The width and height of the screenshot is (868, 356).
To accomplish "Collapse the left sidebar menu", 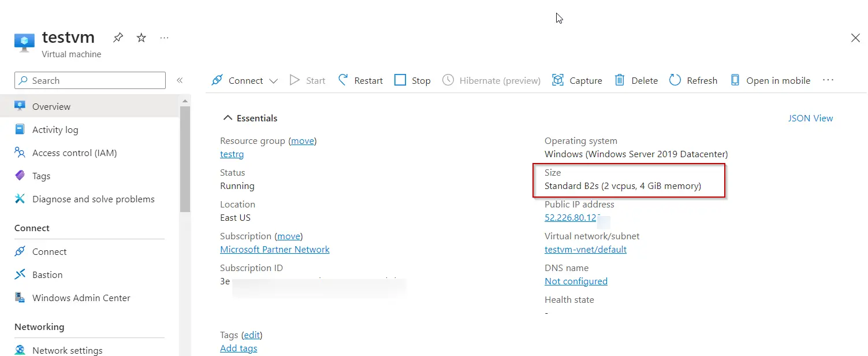I will [x=180, y=80].
